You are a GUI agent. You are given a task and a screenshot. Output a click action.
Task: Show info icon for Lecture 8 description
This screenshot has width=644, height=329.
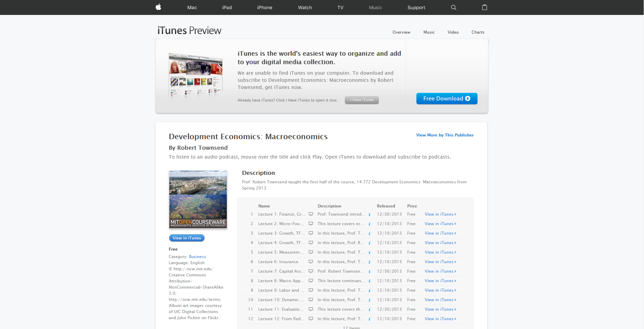tap(369, 281)
